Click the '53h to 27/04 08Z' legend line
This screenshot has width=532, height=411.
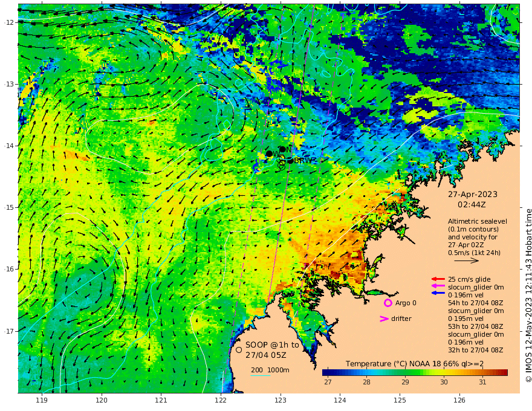tap(475, 326)
